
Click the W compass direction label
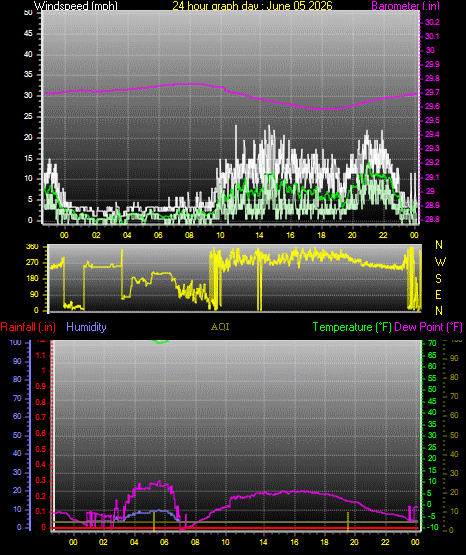pos(440,262)
